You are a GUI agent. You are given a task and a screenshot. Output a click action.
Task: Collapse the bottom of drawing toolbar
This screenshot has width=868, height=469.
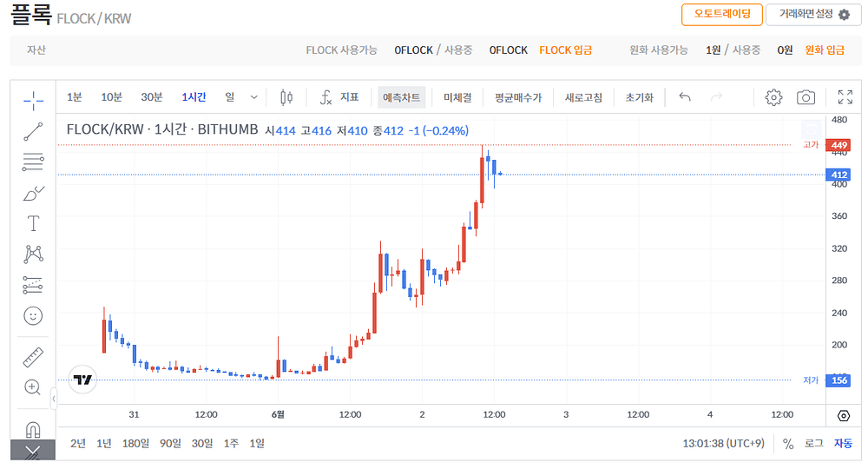point(33,450)
